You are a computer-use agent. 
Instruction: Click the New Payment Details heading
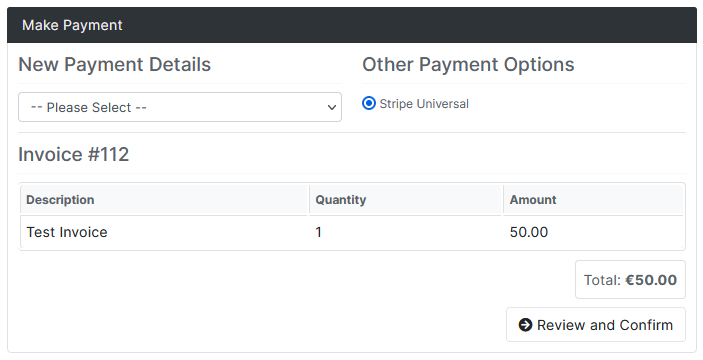coord(114,65)
